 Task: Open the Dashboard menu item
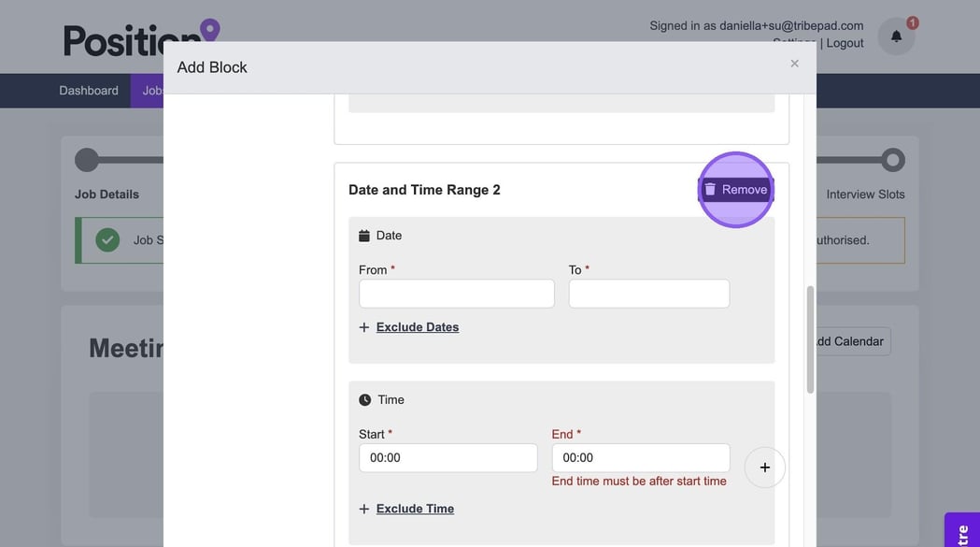click(x=89, y=91)
